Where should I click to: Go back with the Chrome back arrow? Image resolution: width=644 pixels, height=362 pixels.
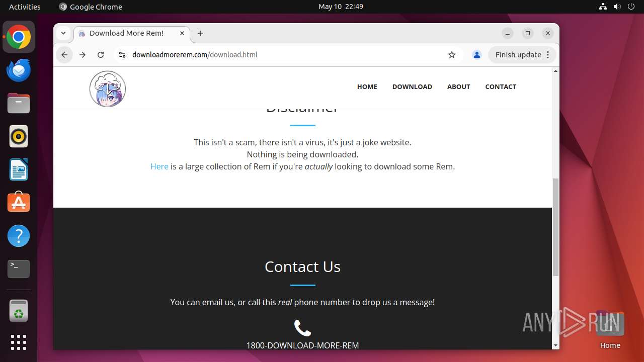tap(64, 55)
